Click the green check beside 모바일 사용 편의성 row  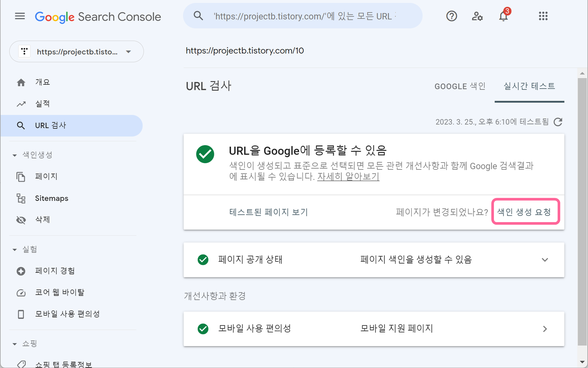click(x=203, y=329)
